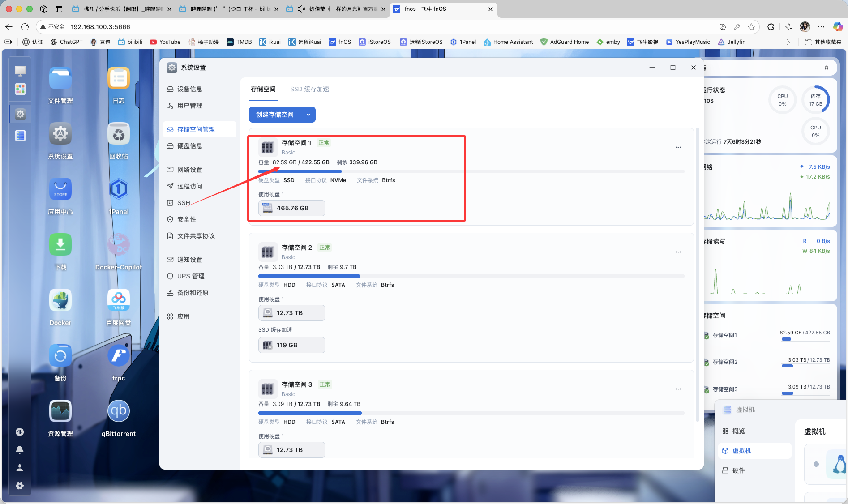Open 用户管理 in the settings sidebar

200,106
